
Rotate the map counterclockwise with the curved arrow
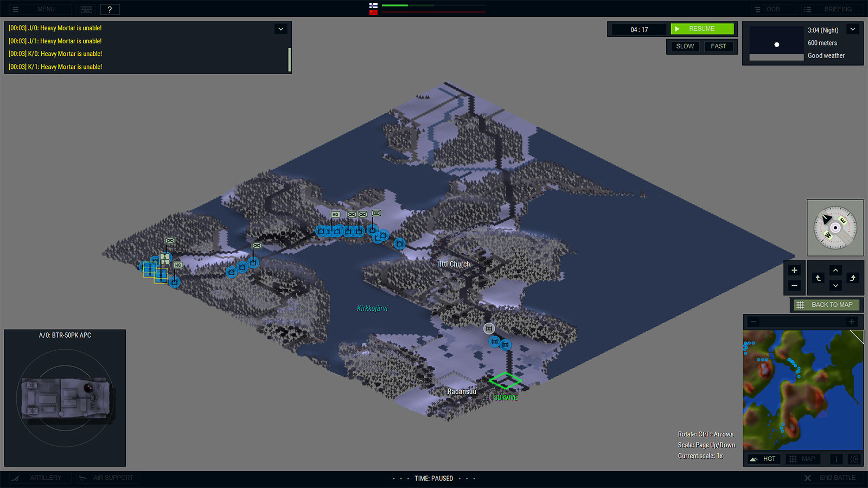tap(818, 278)
